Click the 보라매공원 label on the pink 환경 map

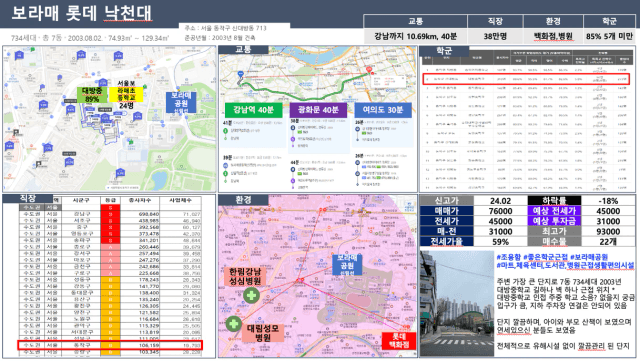tap(347, 264)
